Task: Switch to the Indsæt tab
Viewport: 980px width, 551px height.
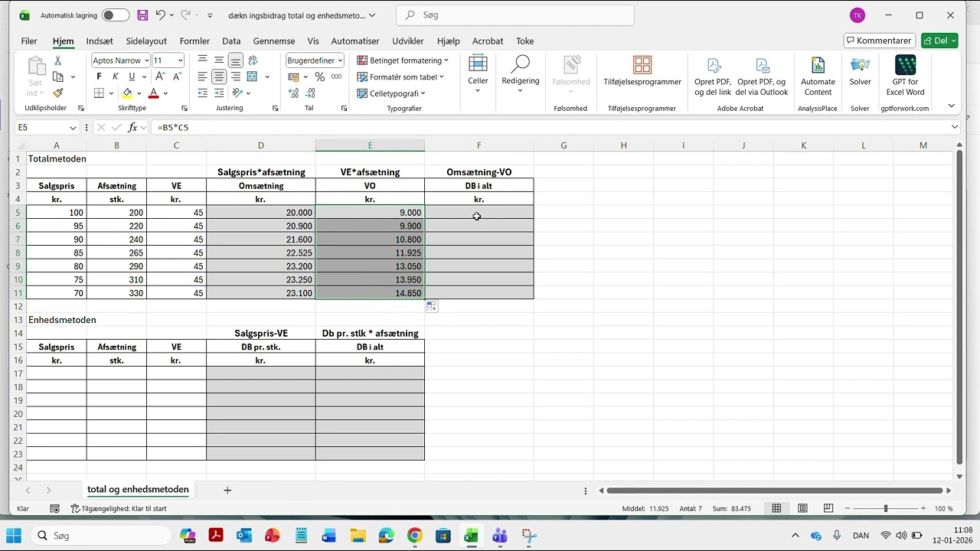Action: click(x=100, y=41)
